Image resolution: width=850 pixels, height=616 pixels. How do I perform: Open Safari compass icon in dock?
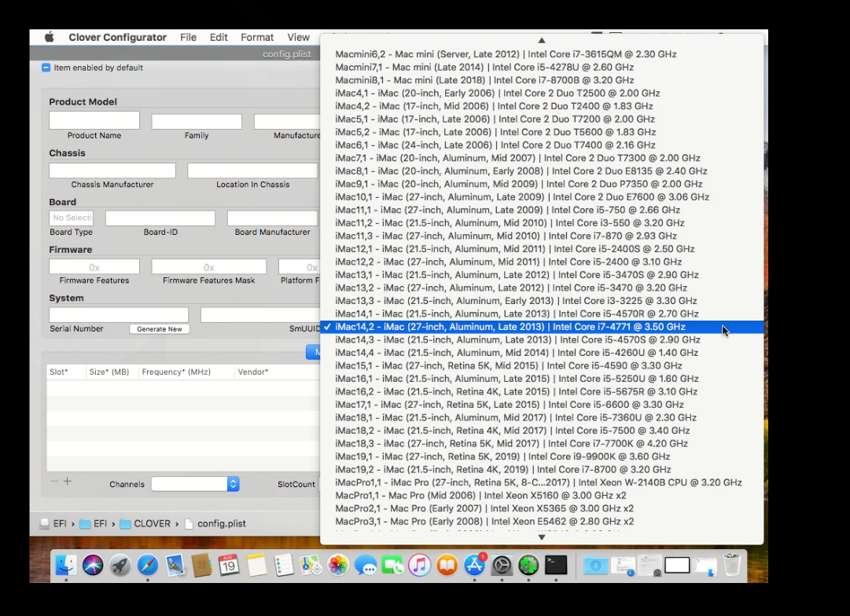pyautogui.click(x=148, y=565)
